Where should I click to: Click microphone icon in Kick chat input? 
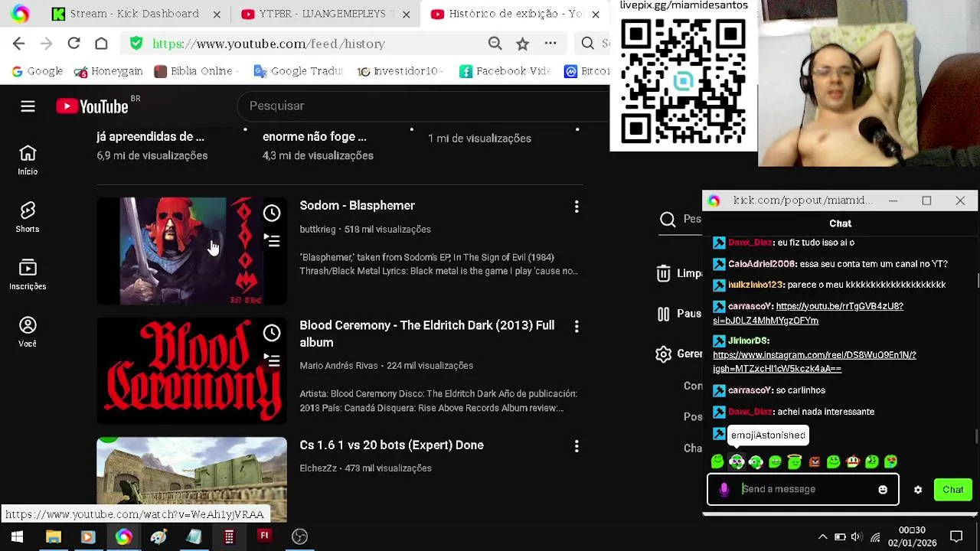[724, 490]
